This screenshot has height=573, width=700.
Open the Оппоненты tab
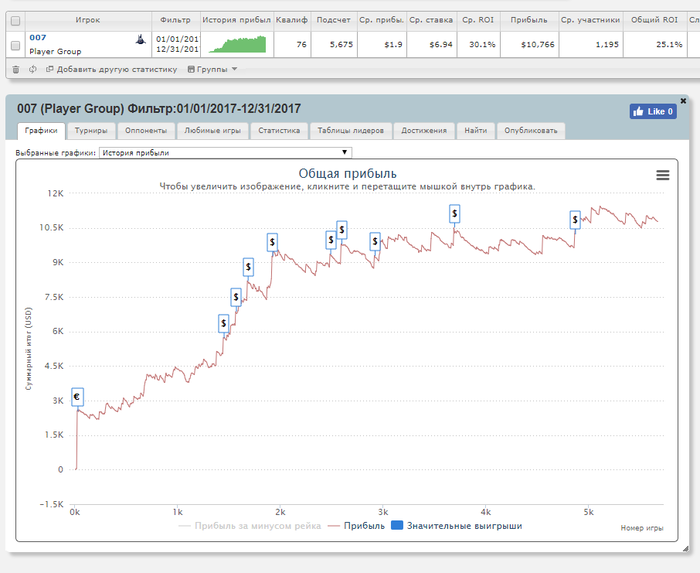pyautogui.click(x=146, y=131)
